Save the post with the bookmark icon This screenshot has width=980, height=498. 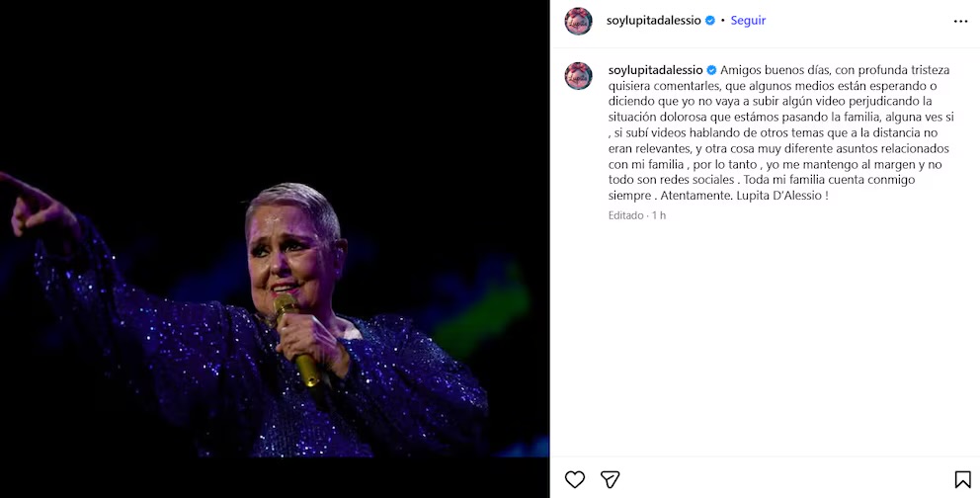pyautogui.click(x=962, y=479)
